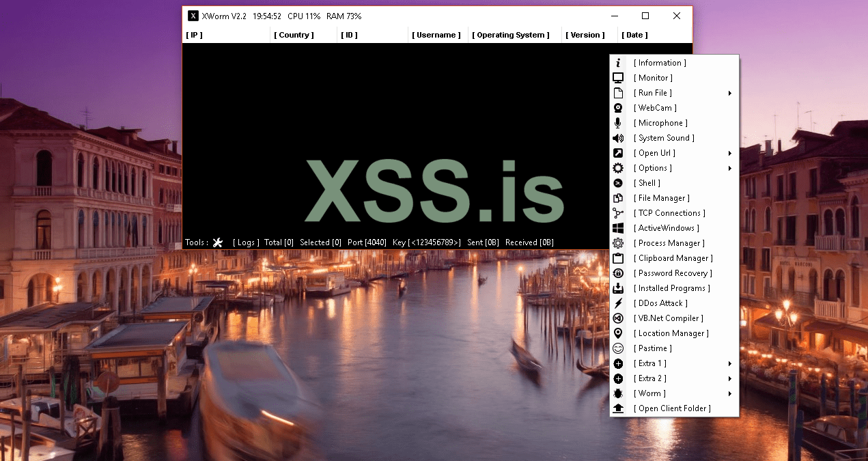Click the Location Manager pin icon

618,333
